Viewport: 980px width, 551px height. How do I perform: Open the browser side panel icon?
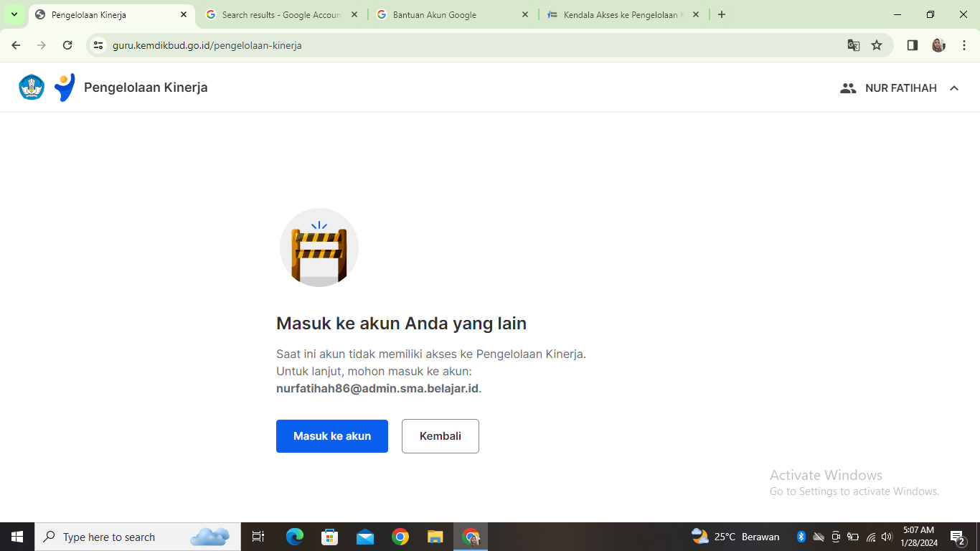pos(913,45)
